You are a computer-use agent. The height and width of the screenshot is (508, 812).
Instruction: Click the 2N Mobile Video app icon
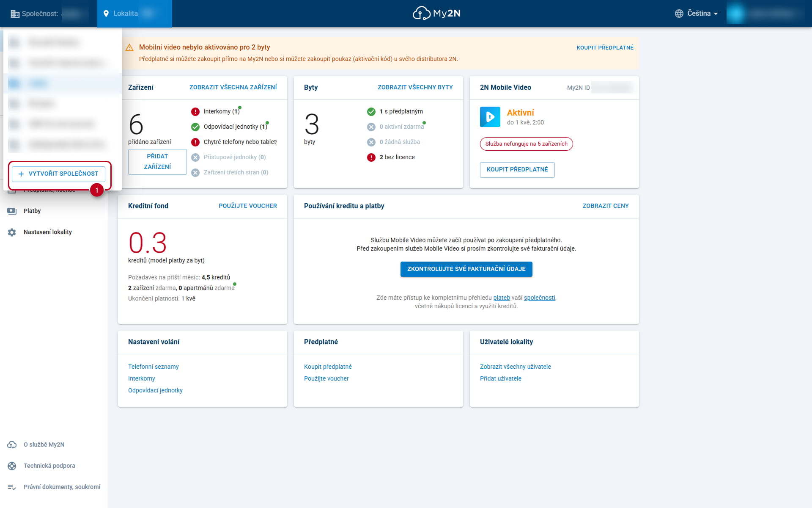490,117
